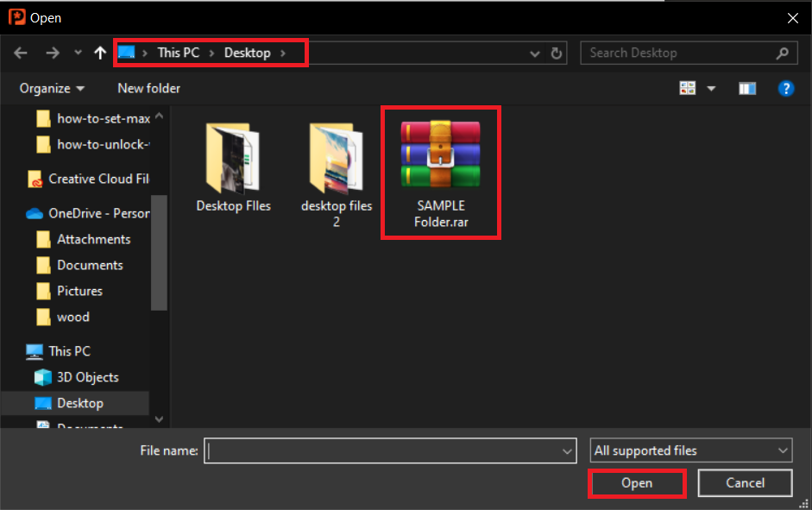The width and height of the screenshot is (812, 510).
Task: Open the recent locations chevron dropdown
Action: pyautogui.click(x=78, y=53)
